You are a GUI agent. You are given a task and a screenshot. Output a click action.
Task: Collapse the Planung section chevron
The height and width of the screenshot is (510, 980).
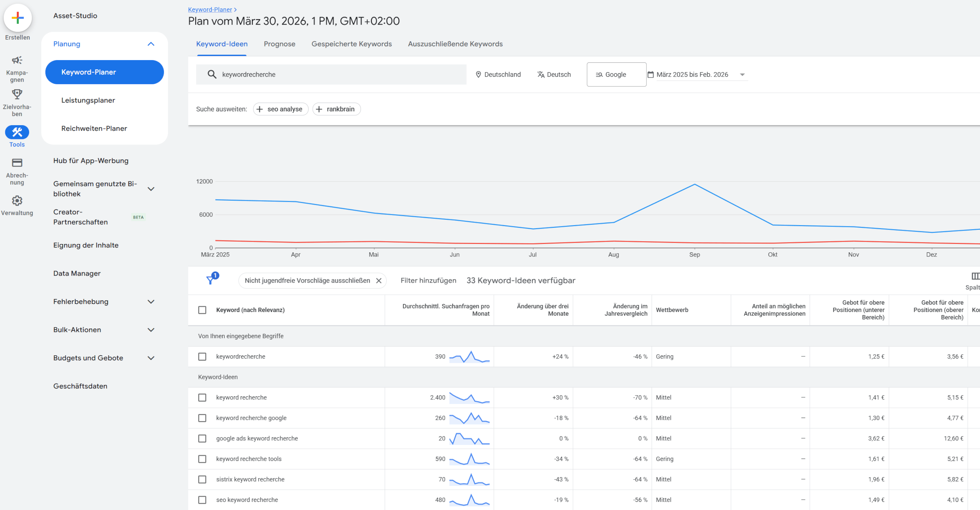click(x=151, y=44)
